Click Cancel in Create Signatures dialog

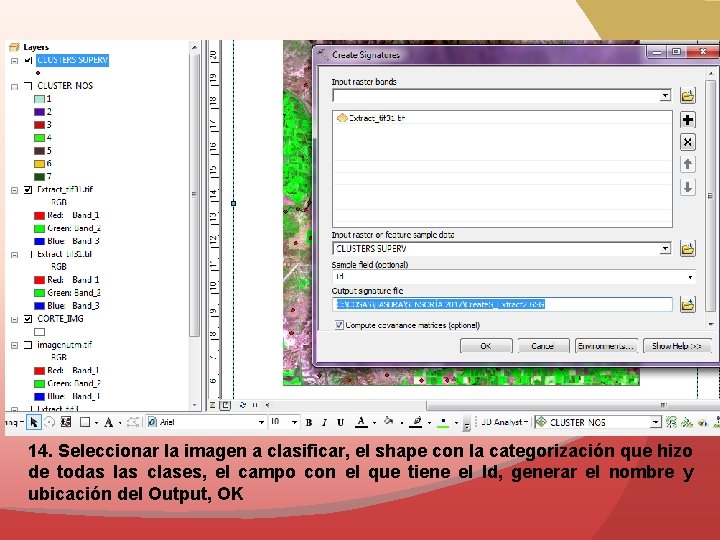pos(543,346)
